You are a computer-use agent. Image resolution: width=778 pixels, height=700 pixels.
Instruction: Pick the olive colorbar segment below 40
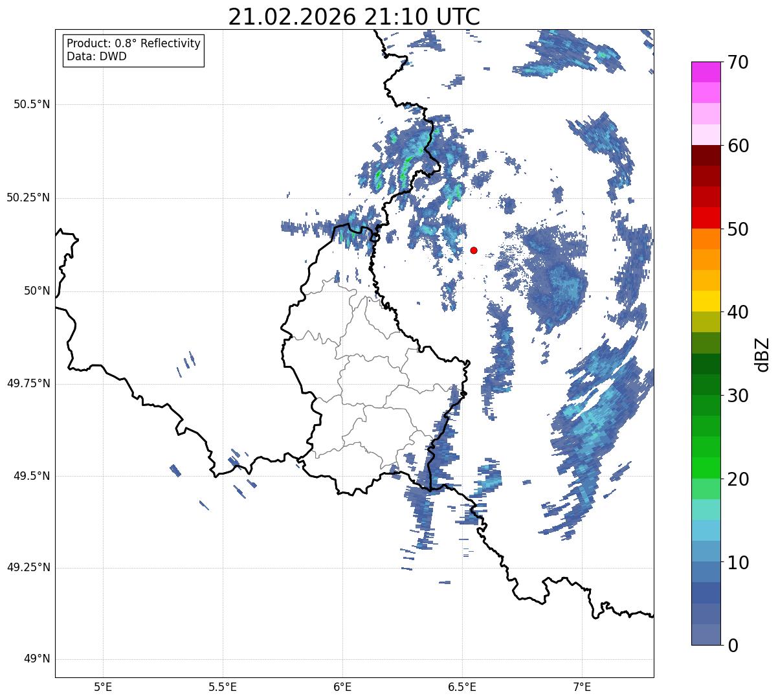click(706, 322)
